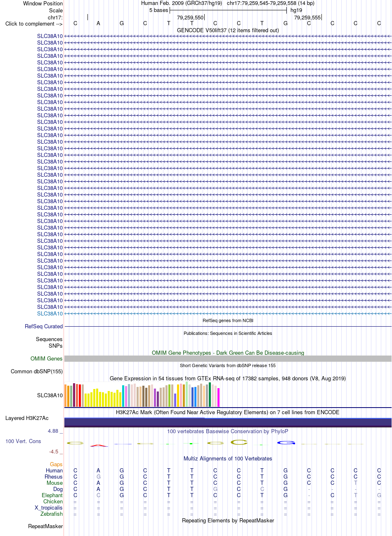This screenshot has height=536, width=392.
Task: Open 'Multiz Alignments of 100 Vertebrates' title
Action: click(228, 458)
